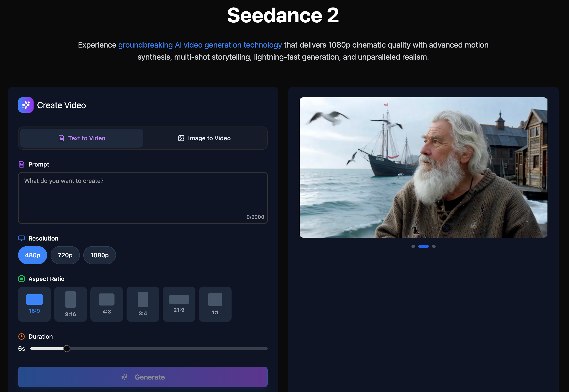Choose the 1:1 square aspect ratio

[x=215, y=304]
